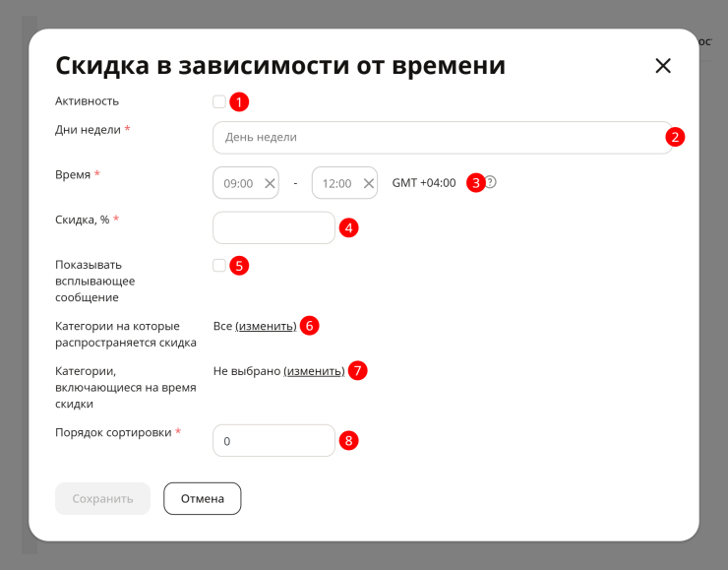Clear the 12:00 end time
Image resolution: width=728 pixels, height=570 pixels.
click(369, 183)
